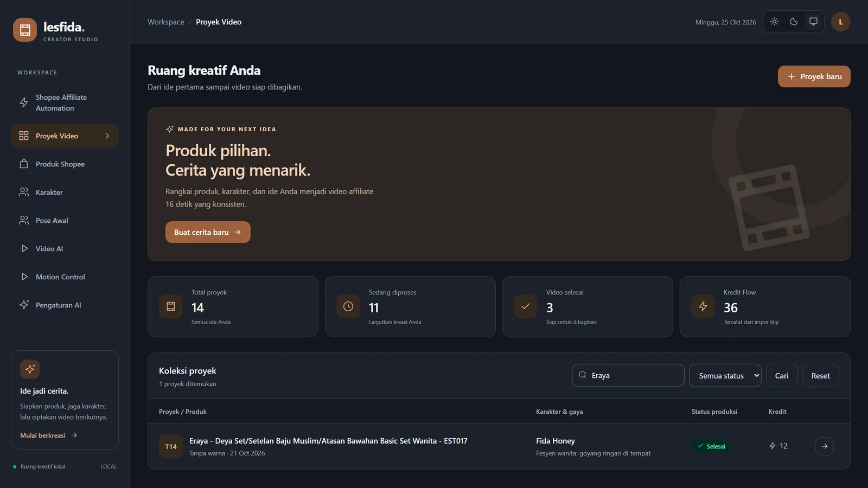Viewport: 868px width, 488px height.
Task: Open user avatar L menu
Action: [841, 22]
